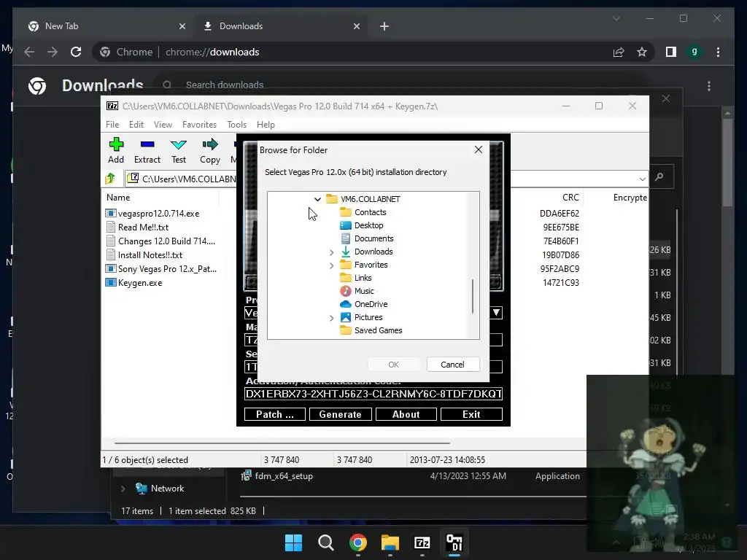Click the Generate button in keygen
Viewport: 747px width, 560px height.
[x=340, y=414]
